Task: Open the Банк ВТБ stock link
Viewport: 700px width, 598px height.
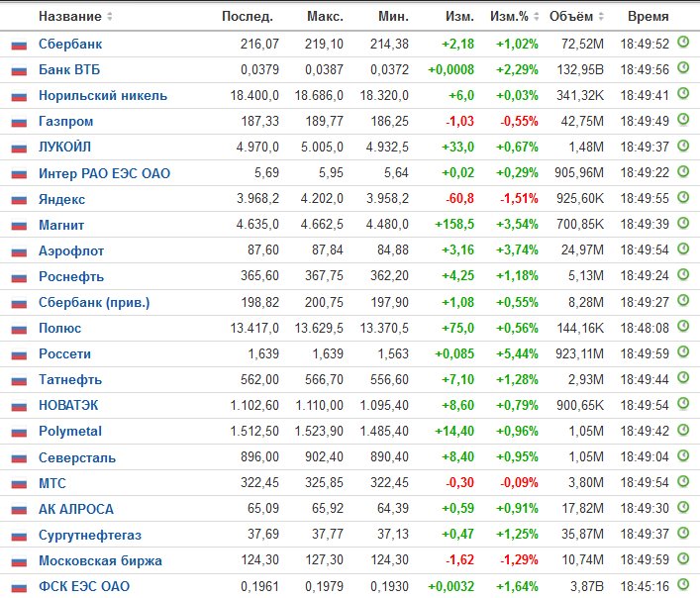Action: click(x=69, y=69)
